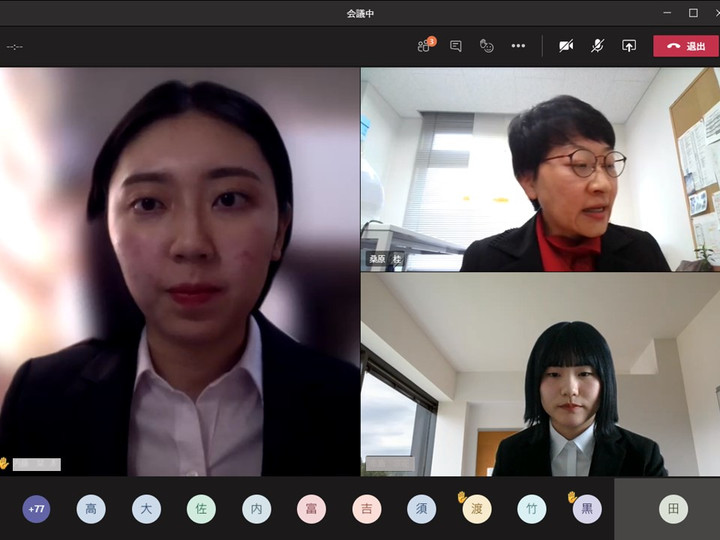Screen dimensions: 720x540
Task: Open the more actions ellipsis menu
Action: 518,46
